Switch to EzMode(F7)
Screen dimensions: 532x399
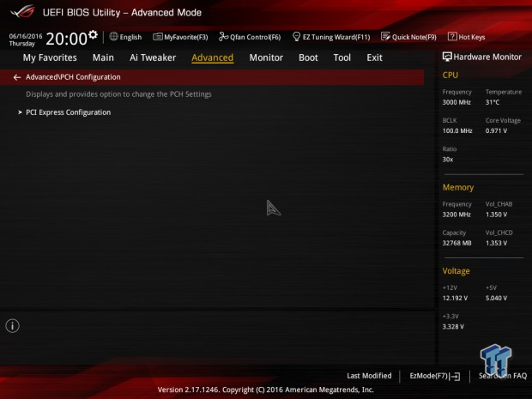pos(429,376)
